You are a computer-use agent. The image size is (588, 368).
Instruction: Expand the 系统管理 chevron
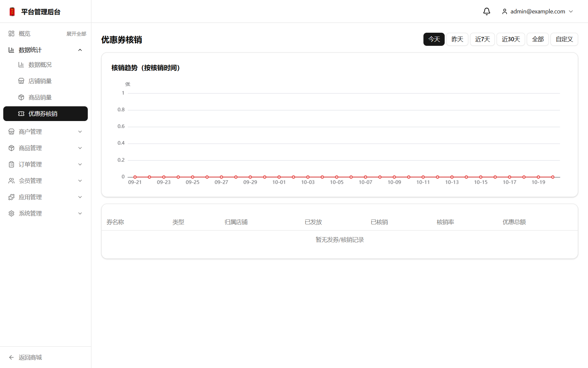[80, 213]
